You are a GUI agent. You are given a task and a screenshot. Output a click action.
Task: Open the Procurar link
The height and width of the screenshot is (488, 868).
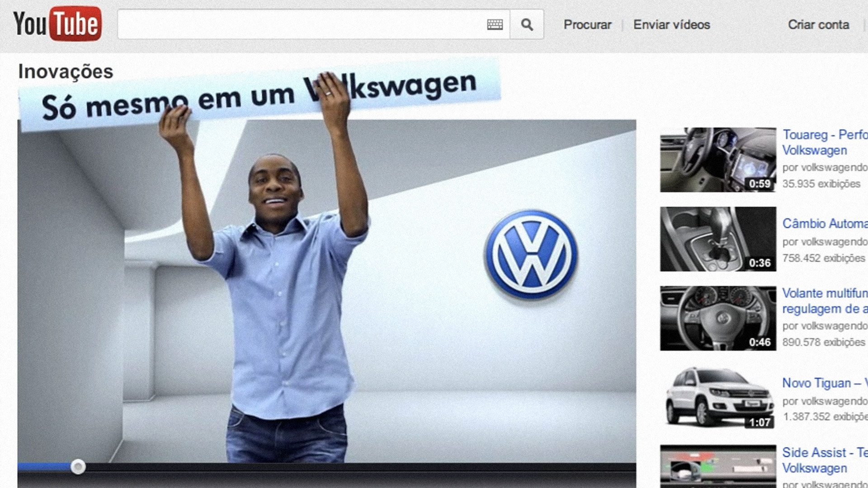[587, 25]
